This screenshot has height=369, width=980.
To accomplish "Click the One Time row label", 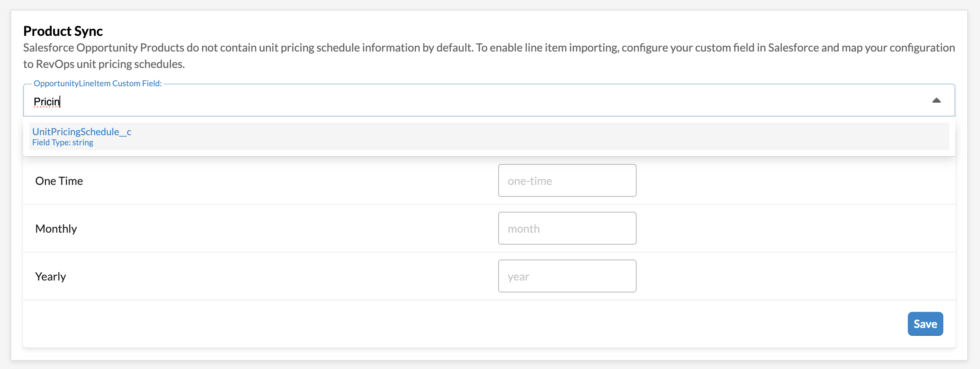I will (59, 181).
